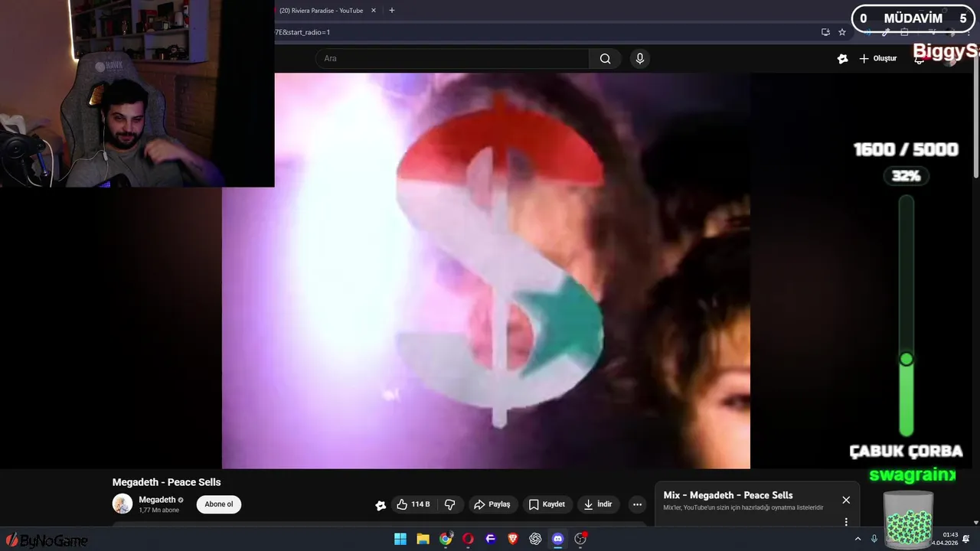Click the 'Mix - Megadeth - Peace Sells' title
Image resolution: width=980 pixels, height=551 pixels.
coord(728,495)
